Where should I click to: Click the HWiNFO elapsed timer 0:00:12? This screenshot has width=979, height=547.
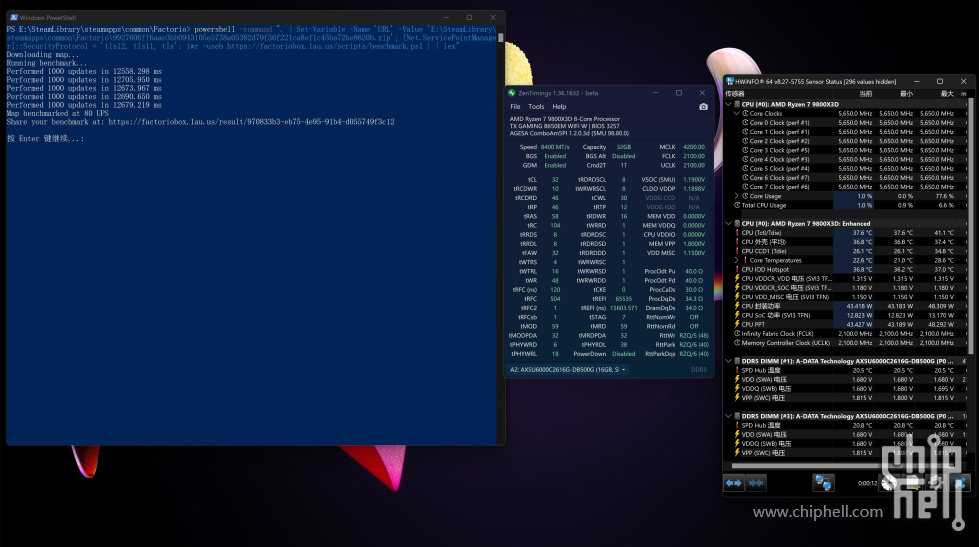tap(867, 483)
